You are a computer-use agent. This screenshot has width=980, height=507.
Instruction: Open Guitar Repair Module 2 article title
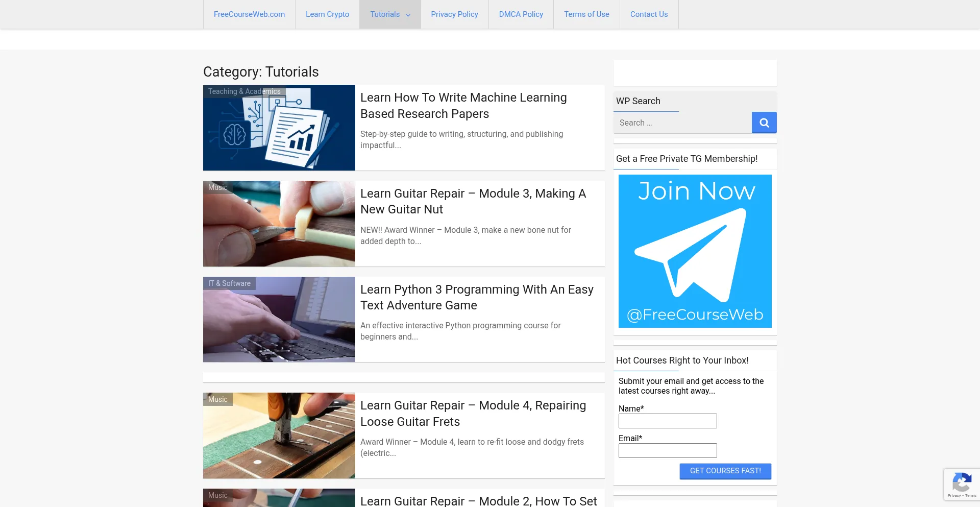point(478,501)
